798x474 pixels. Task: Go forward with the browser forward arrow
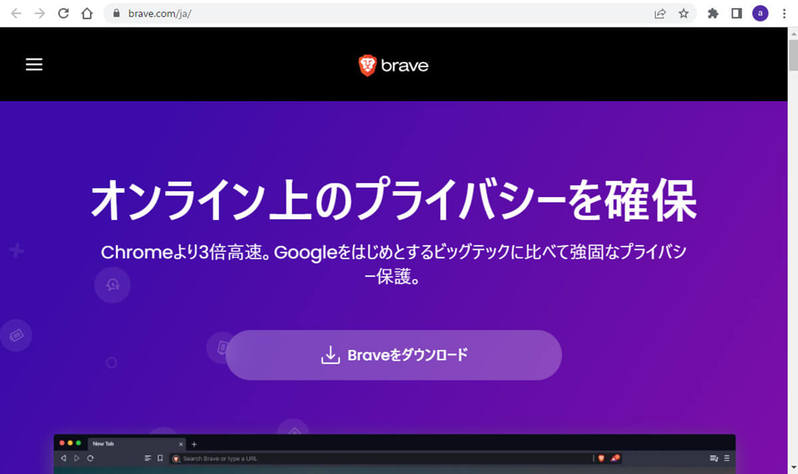click(x=39, y=14)
